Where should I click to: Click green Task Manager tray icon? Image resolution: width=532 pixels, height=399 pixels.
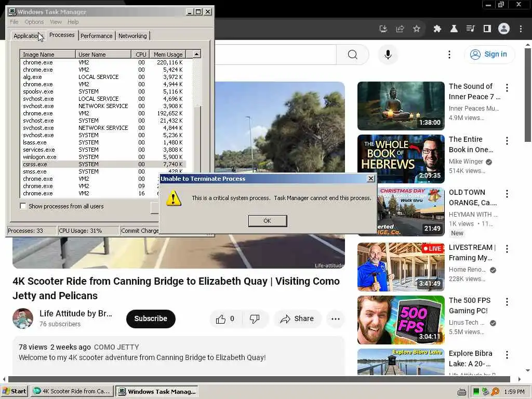point(476,392)
